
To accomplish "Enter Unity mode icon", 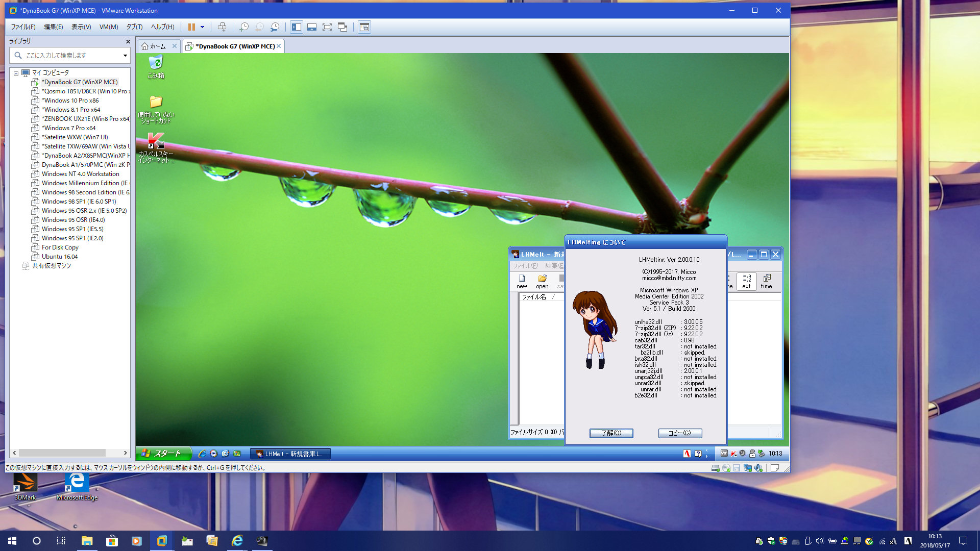I will coord(342,27).
